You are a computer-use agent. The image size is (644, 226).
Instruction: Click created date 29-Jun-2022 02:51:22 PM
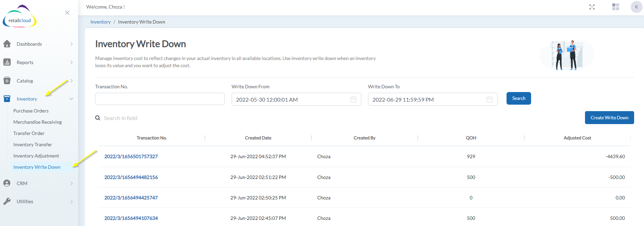pyautogui.click(x=258, y=177)
